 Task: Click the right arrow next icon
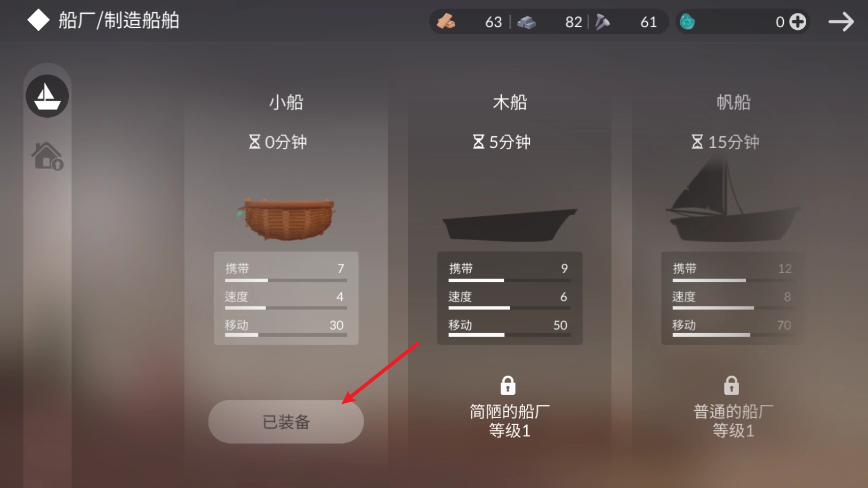point(841,22)
